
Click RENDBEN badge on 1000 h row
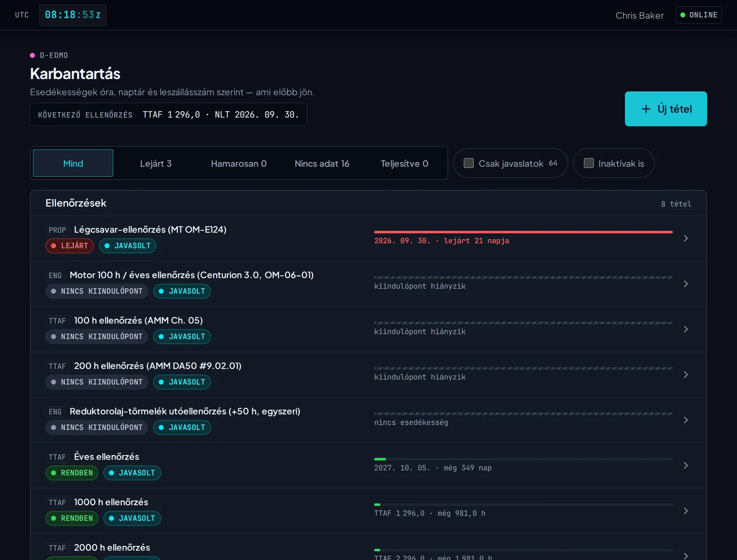click(72, 518)
